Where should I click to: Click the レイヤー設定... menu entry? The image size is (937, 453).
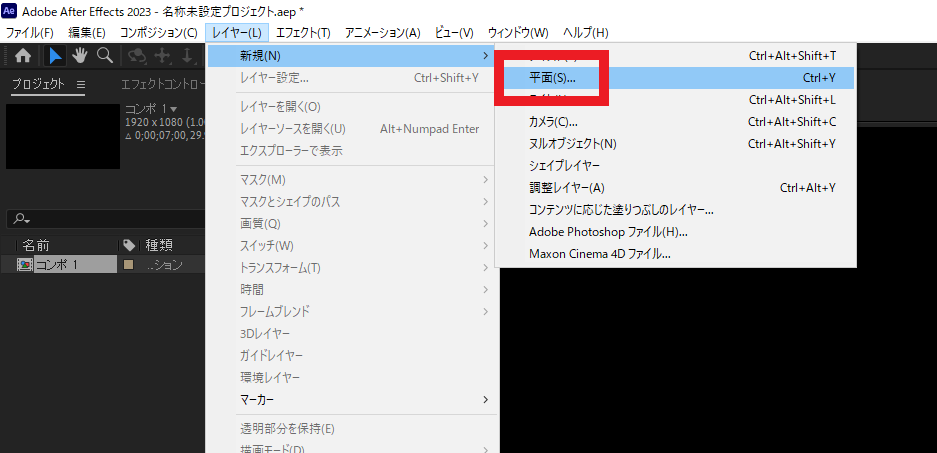(x=351, y=78)
